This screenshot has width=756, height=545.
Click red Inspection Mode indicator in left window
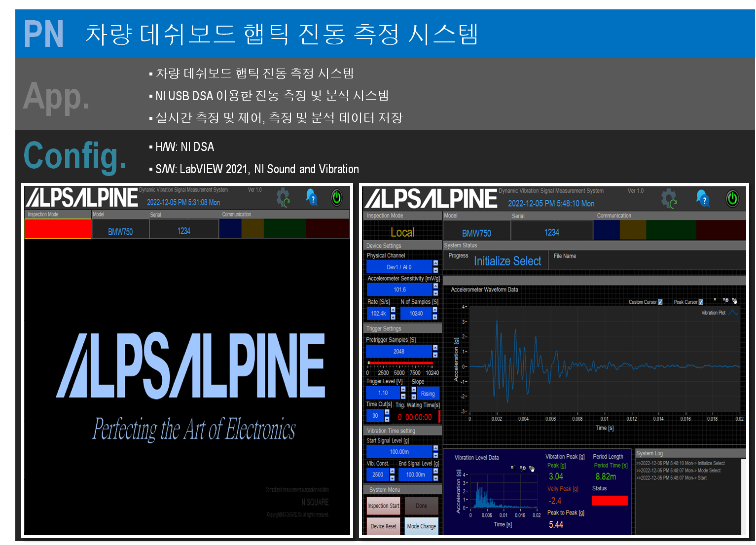[58, 229]
